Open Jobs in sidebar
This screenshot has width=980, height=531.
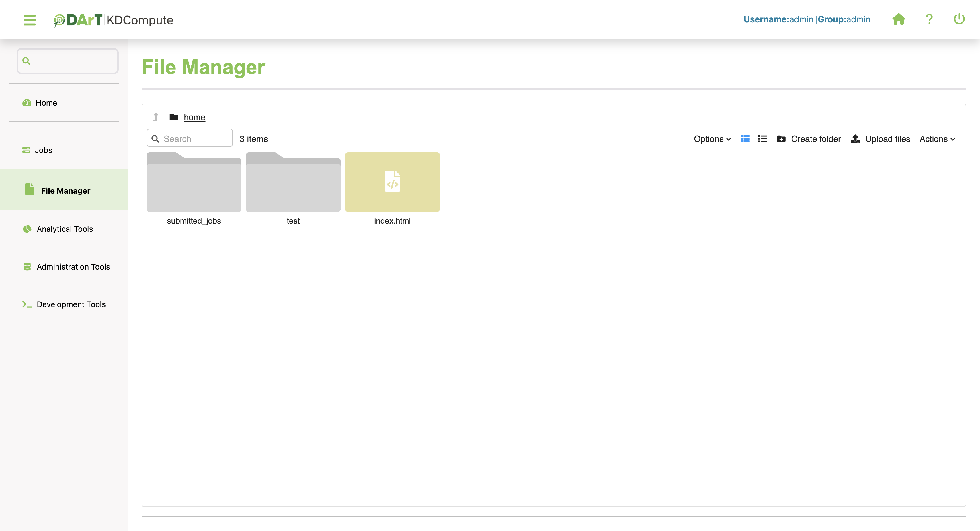click(43, 150)
